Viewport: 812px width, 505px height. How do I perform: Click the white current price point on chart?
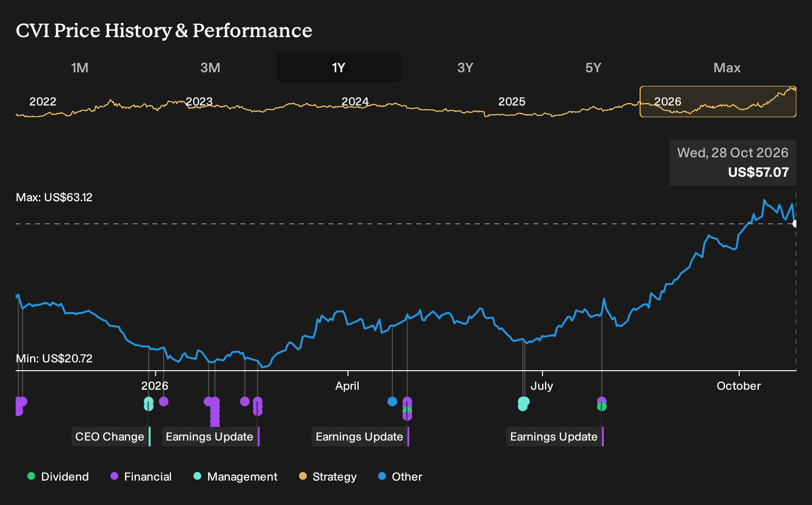tap(795, 224)
